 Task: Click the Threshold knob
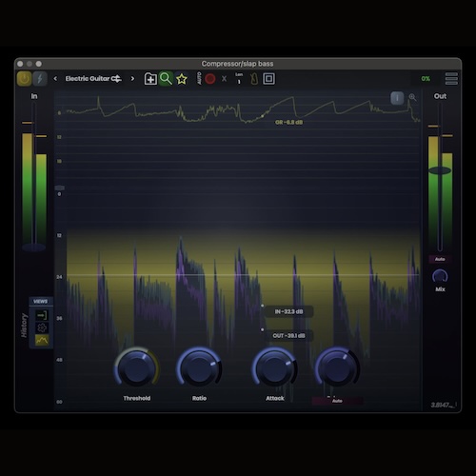137,368
